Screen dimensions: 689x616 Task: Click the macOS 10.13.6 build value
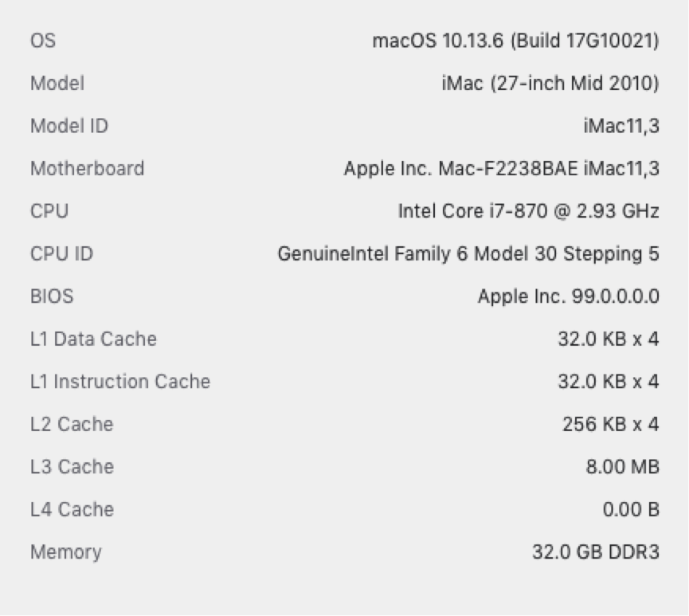pos(516,41)
